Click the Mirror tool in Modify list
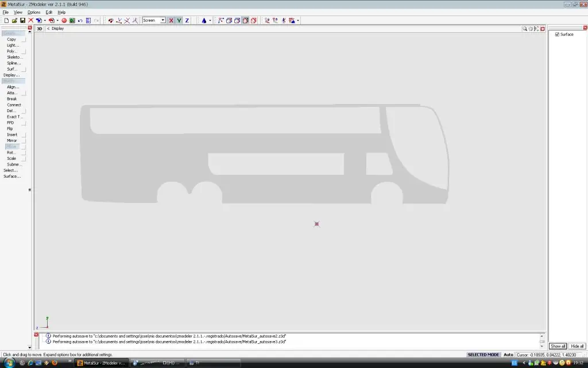The width and height of the screenshot is (588, 368). pyautogui.click(x=11, y=140)
